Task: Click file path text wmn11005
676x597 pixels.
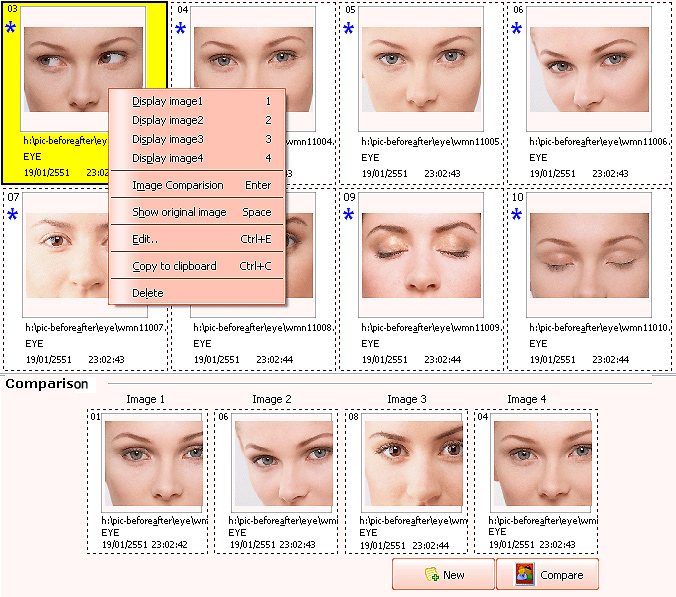Action: tap(430, 142)
